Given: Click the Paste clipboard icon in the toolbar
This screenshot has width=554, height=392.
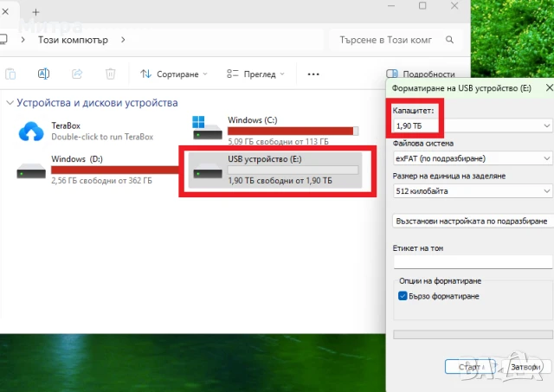Looking at the screenshot, I should pos(10,74).
